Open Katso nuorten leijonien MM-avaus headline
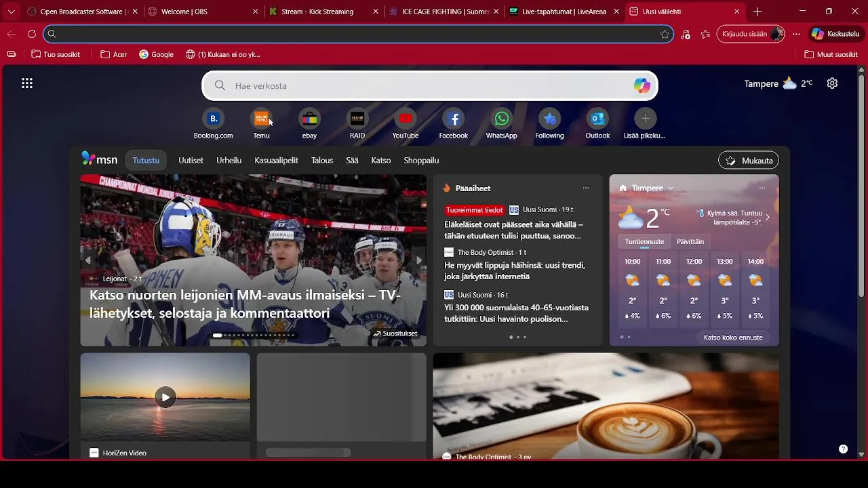 point(245,304)
